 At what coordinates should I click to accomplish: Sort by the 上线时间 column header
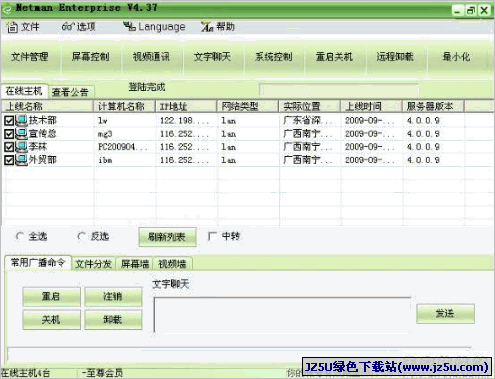tap(371, 107)
